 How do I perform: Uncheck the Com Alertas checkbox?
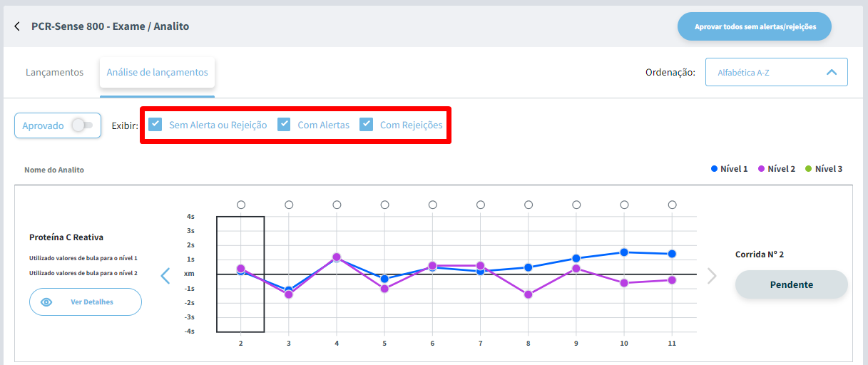point(284,124)
